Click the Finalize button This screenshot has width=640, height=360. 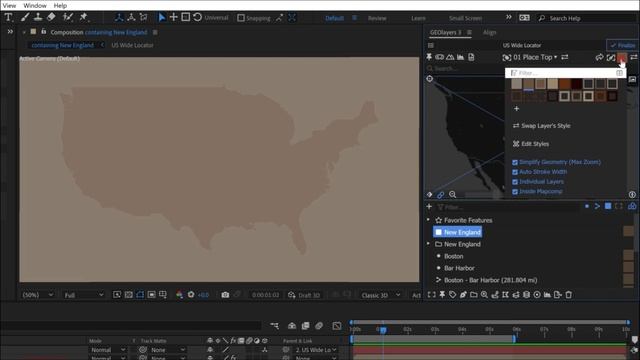coord(622,45)
